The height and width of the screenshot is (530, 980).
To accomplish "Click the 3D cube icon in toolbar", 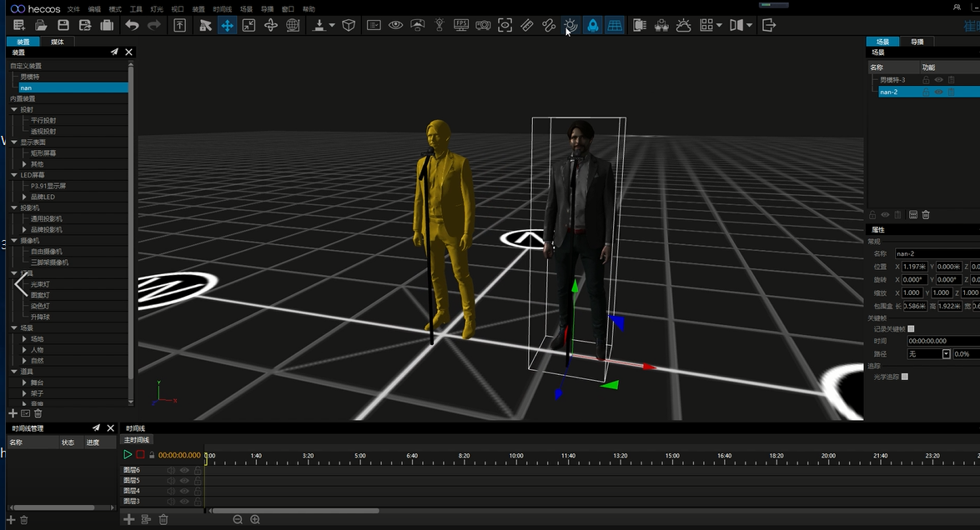I will (349, 25).
